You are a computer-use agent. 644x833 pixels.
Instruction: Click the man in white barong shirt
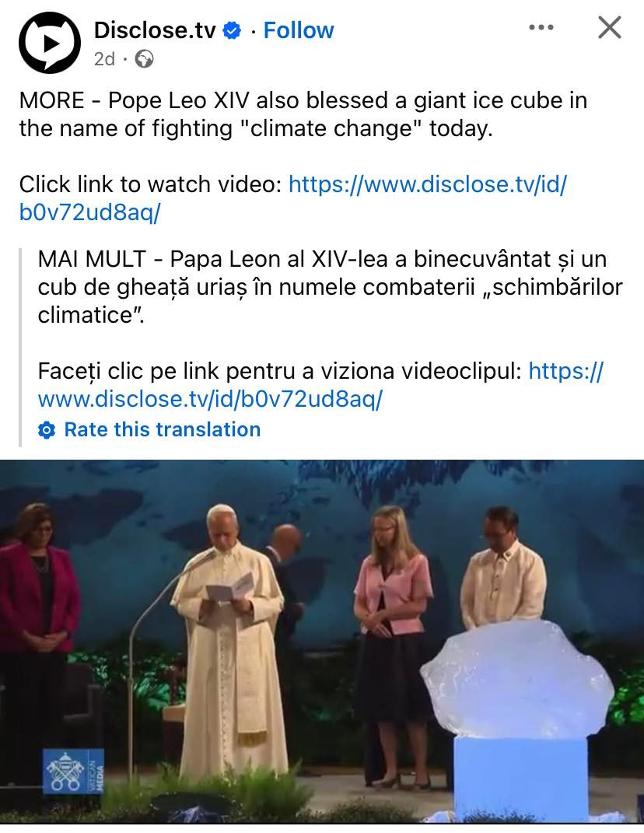pyautogui.click(x=502, y=569)
